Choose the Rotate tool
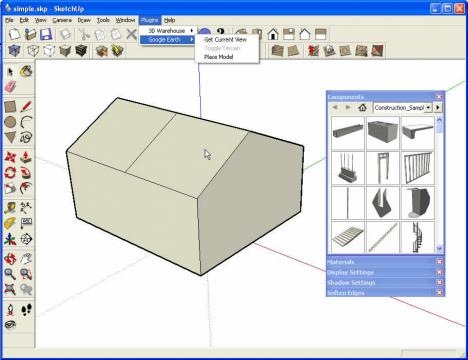This screenshot has height=360, width=468. coord(10,173)
